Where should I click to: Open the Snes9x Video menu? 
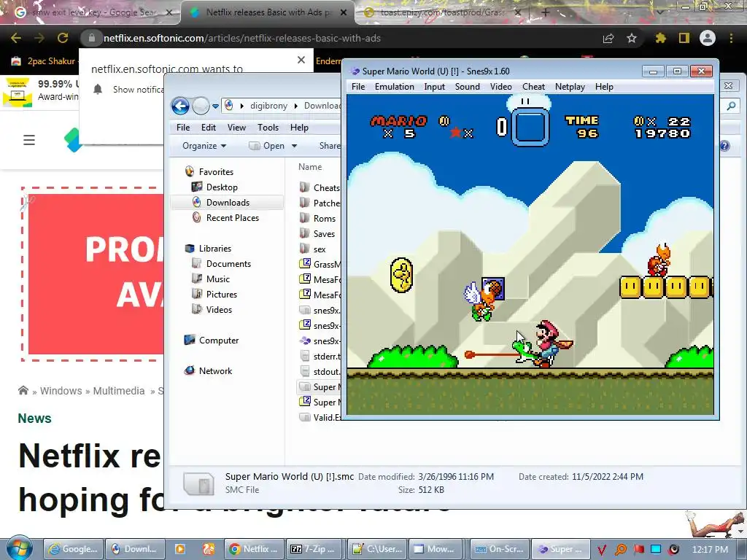click(x=501, y=87)
